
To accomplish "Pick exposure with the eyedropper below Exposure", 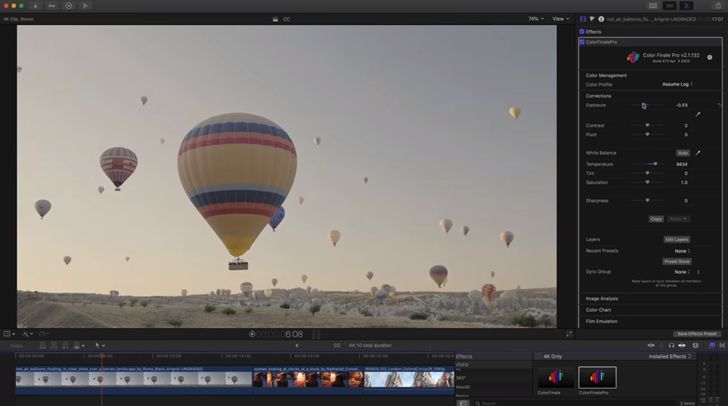I will point(697,114).
